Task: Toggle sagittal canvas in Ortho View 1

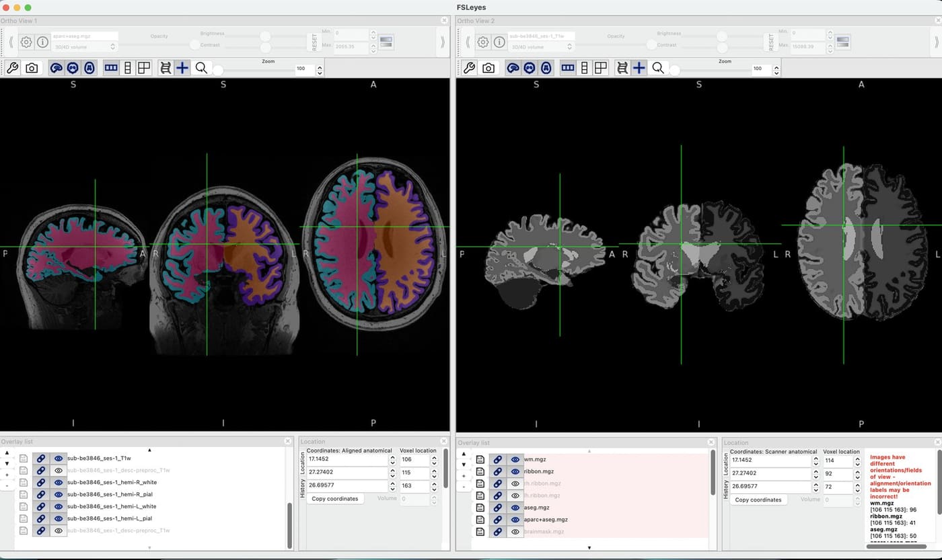Action: [57, 68]
